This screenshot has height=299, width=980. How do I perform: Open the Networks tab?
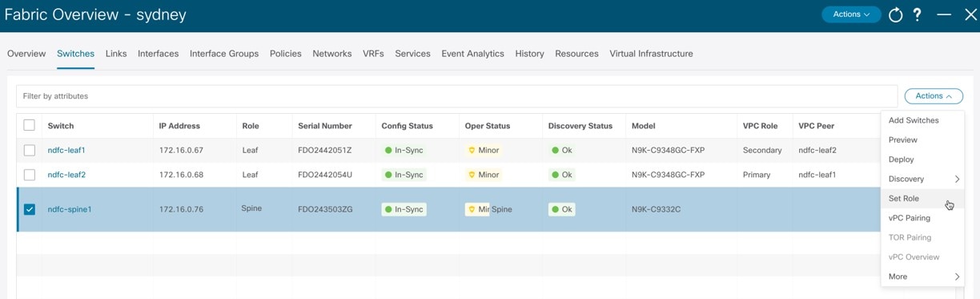pos(332,54)
